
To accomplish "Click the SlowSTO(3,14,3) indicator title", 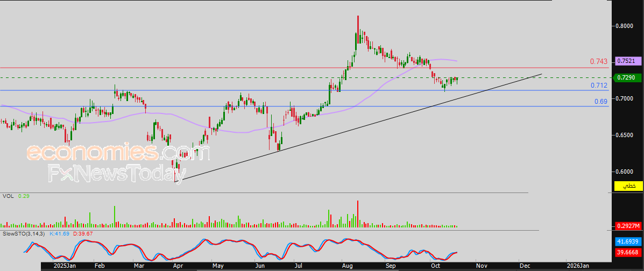I will [x=24, y=234].
